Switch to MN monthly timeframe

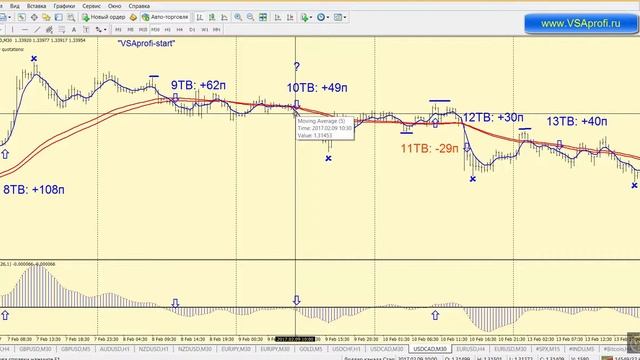pos(217,29)
